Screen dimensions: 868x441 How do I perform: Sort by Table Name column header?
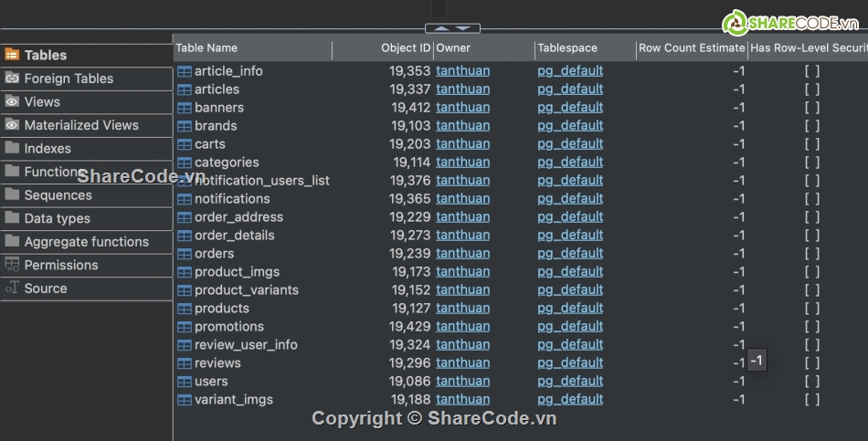[x=253, y=48]
